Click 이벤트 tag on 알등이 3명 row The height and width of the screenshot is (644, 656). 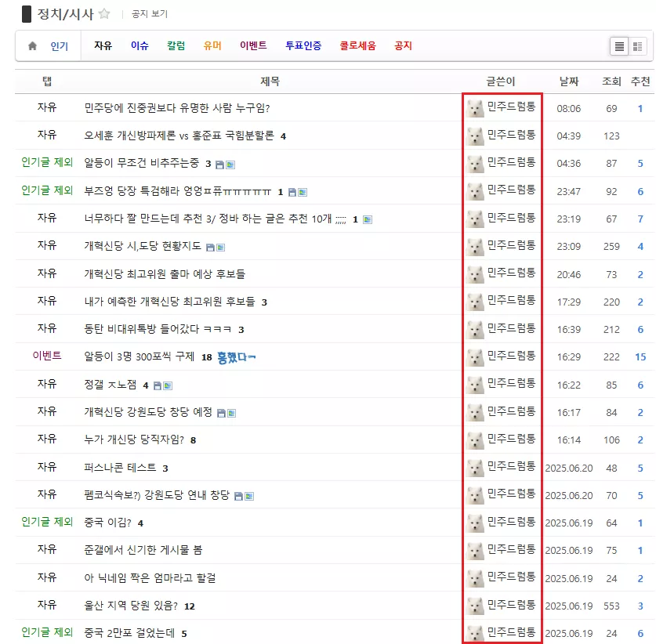click(47, 356)
